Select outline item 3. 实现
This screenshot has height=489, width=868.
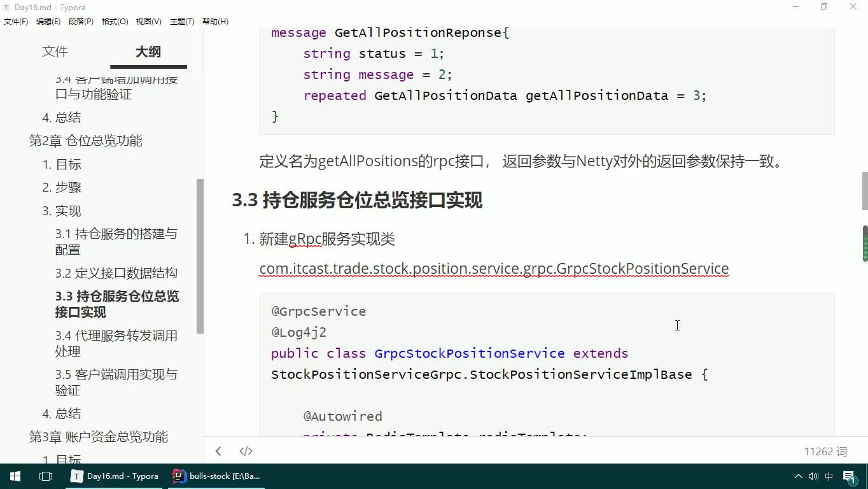(62, 211)
